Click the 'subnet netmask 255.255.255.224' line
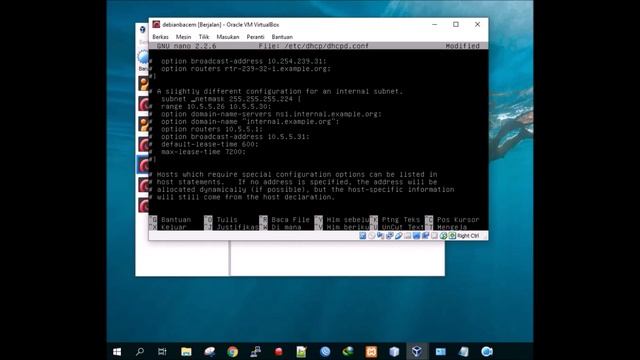Viewport: 640px width, 360px height. (x=231, y=99)
